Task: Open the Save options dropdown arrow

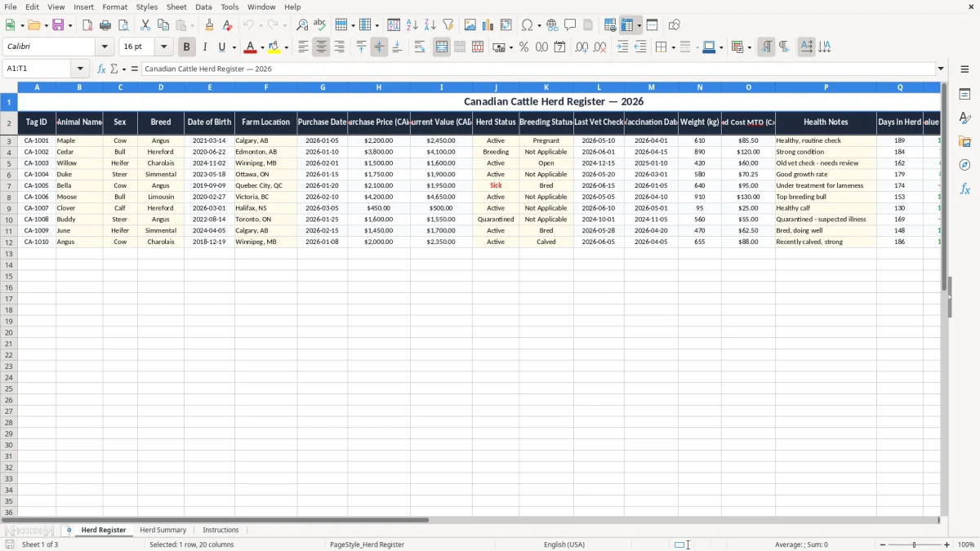Action: [70, 25]
